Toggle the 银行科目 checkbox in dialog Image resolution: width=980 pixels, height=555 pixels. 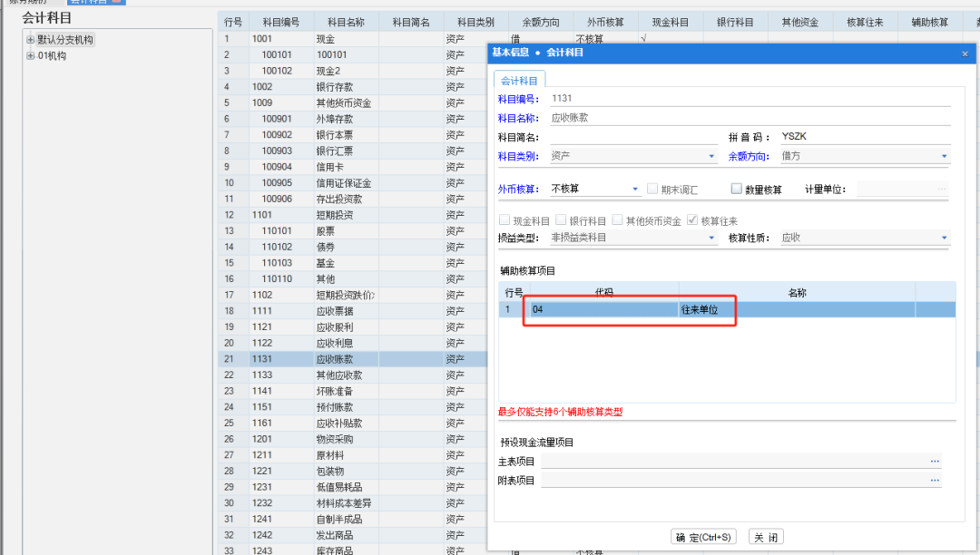pos(561,219)
